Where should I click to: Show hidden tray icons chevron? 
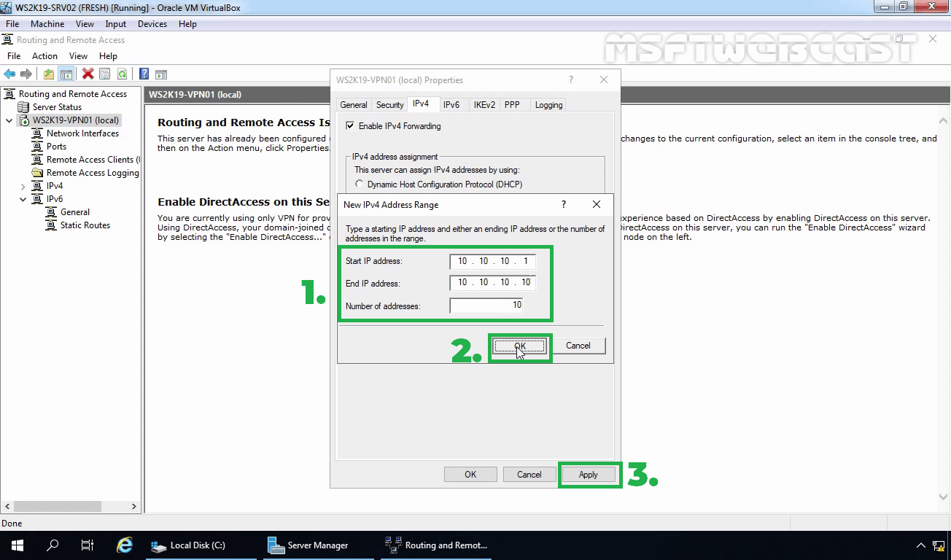(921, 545)
